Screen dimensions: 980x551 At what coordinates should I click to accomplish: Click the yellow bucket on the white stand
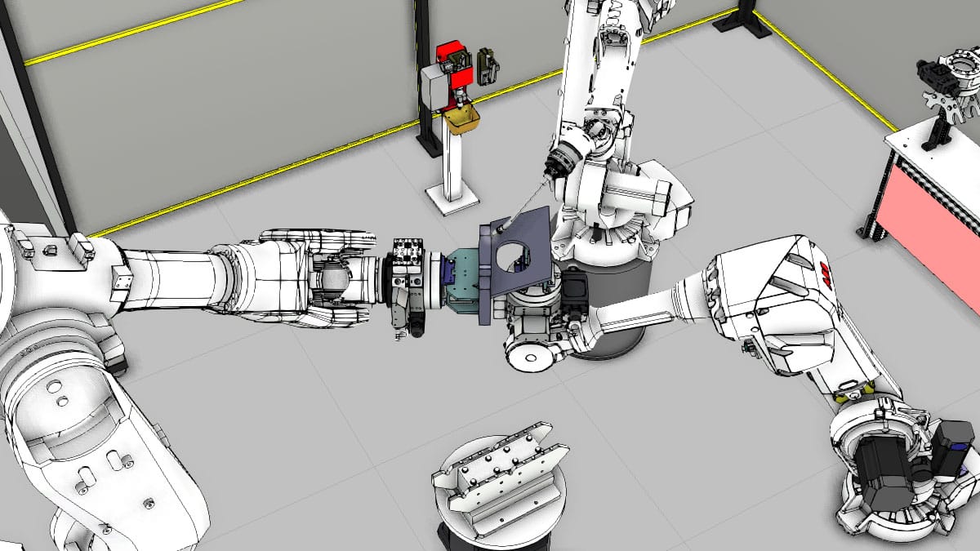(462, 122)
